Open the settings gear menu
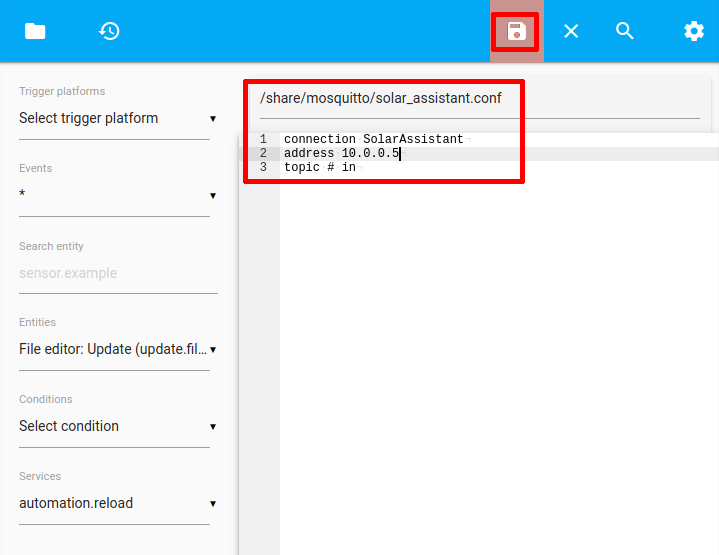Image resolution: width=719 pixels, height=555 pixels. coord(693,31)
